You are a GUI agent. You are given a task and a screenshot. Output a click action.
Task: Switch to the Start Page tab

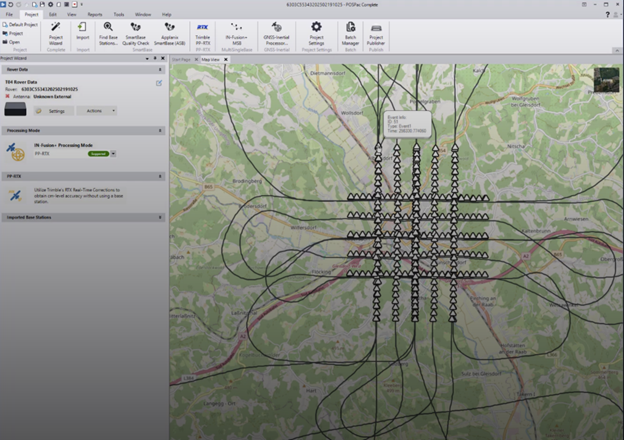click(182, 60)
